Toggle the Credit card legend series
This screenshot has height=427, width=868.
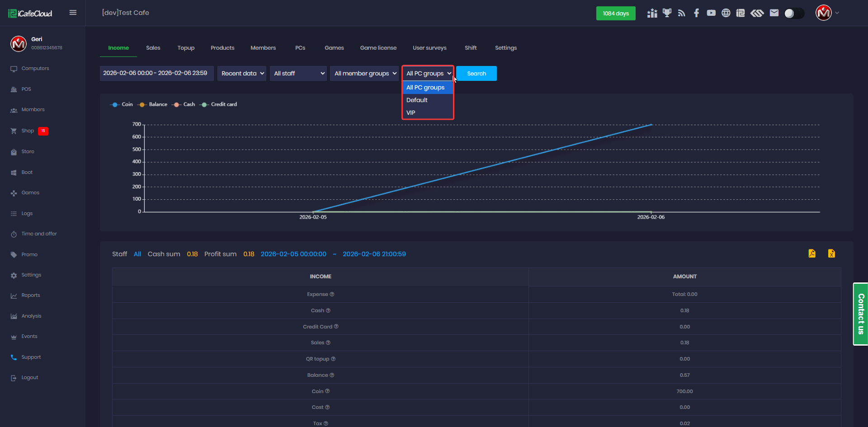click(x=219, y=104)
